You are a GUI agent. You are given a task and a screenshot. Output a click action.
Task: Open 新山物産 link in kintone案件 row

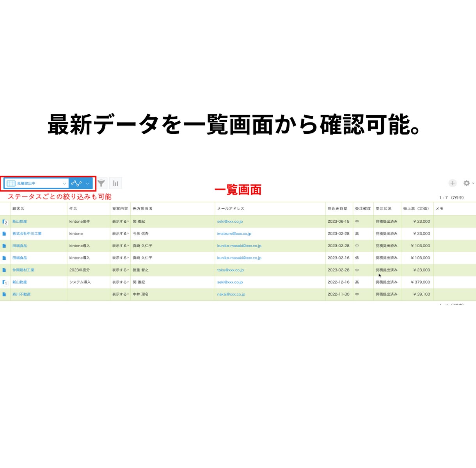(20, 222)
